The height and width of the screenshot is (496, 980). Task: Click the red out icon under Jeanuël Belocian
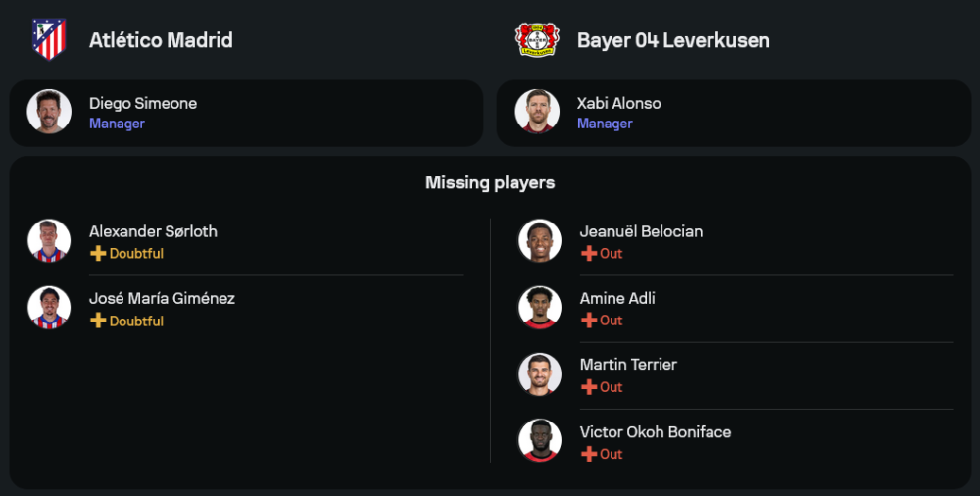pyautogui.click(x=589, y=254)
